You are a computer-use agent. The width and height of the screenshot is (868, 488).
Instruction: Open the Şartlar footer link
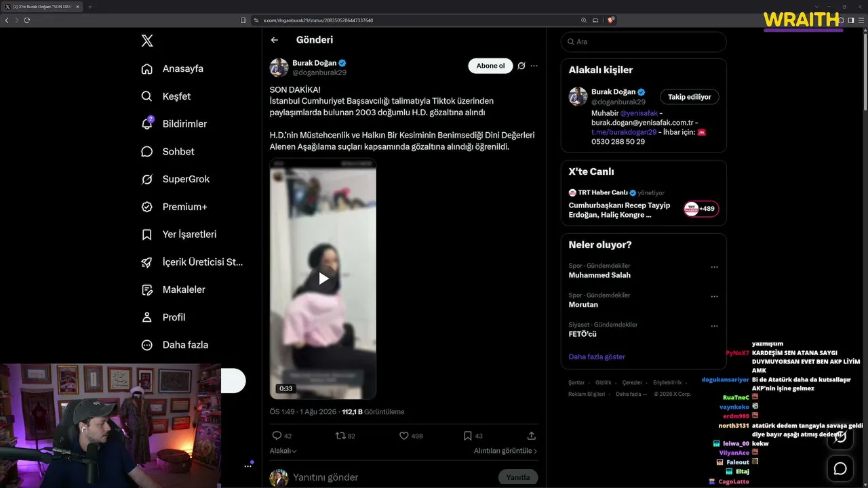coord(576,383)
